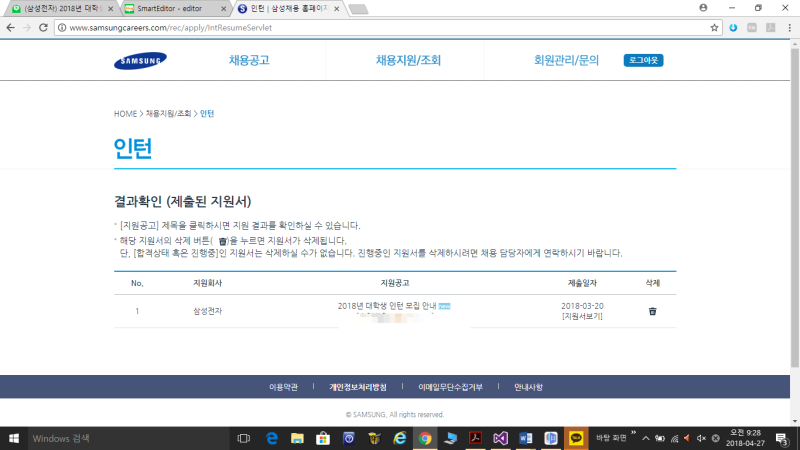The image size is (800, 450).
Task: Click 제출일자 2018-03-20 cell
Action: point(582,306)
